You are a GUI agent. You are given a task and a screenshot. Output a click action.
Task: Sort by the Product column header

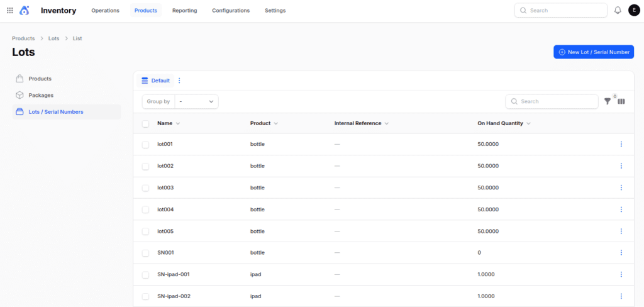pyautogui.click(x=264, y=123)
